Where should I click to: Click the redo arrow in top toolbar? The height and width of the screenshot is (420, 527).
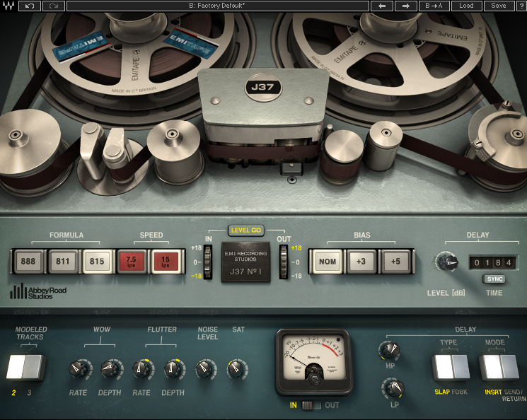pos(54,6)
